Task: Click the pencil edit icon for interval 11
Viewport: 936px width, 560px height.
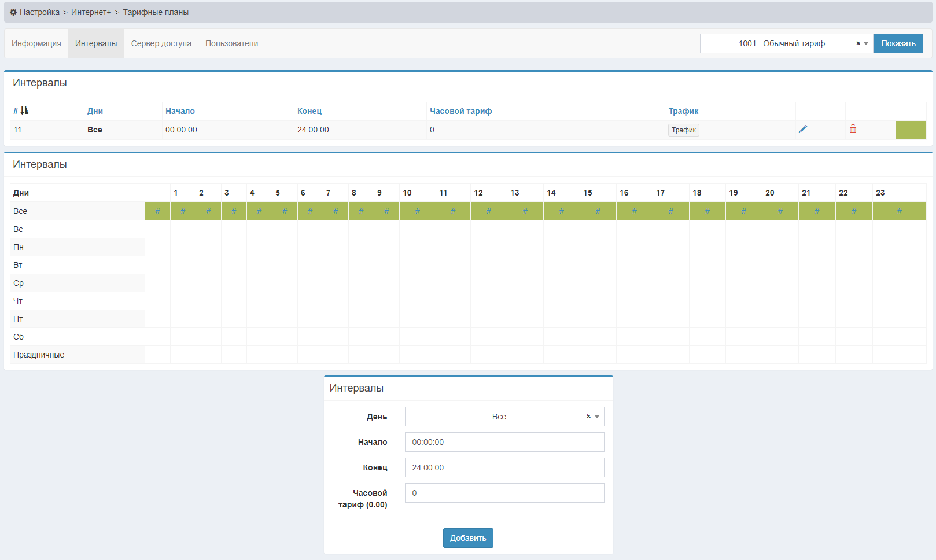Action: (802, 130)
